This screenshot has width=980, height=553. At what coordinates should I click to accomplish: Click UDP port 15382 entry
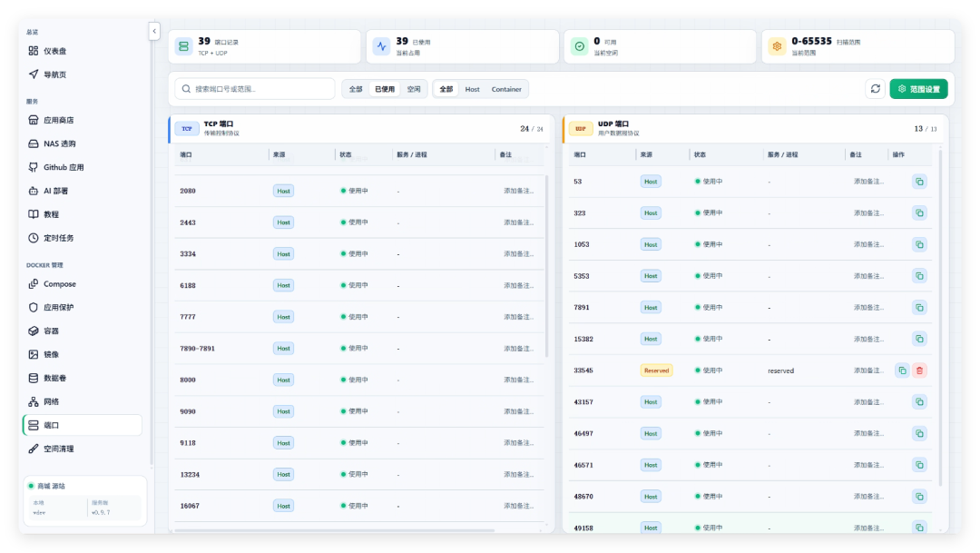583,339
